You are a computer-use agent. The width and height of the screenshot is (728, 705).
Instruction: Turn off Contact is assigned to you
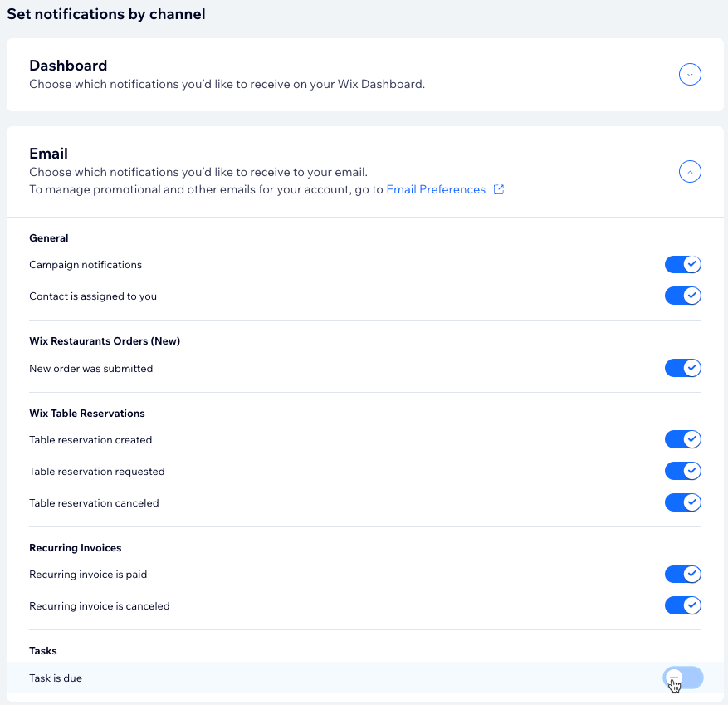point(682,296)
